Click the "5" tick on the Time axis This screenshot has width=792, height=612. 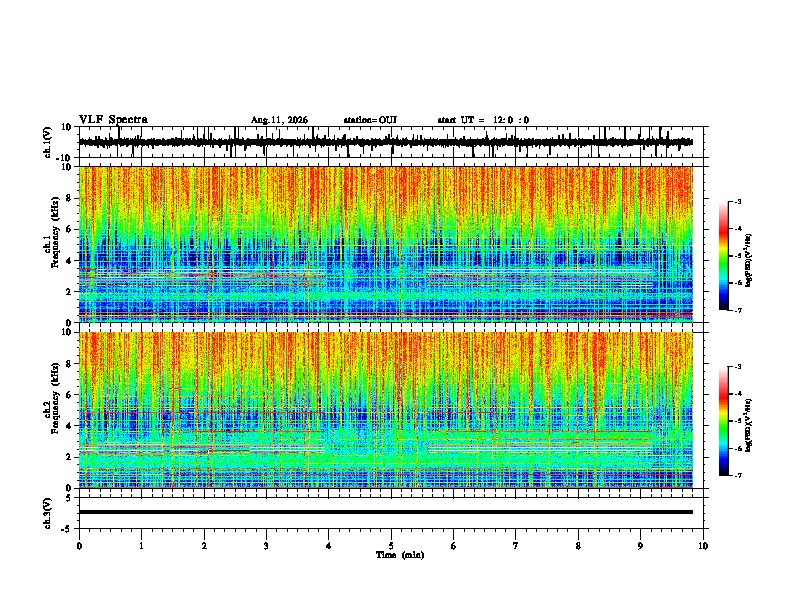(x=391, y=545)
